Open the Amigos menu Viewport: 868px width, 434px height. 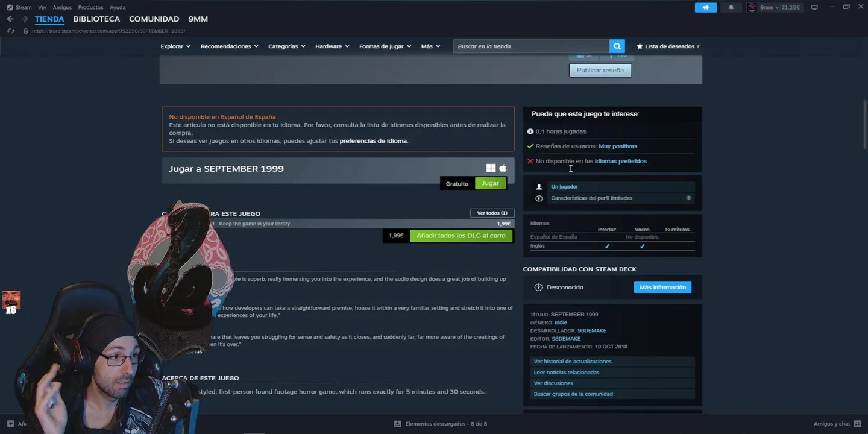pyautogui.click(x=62, y=7)
